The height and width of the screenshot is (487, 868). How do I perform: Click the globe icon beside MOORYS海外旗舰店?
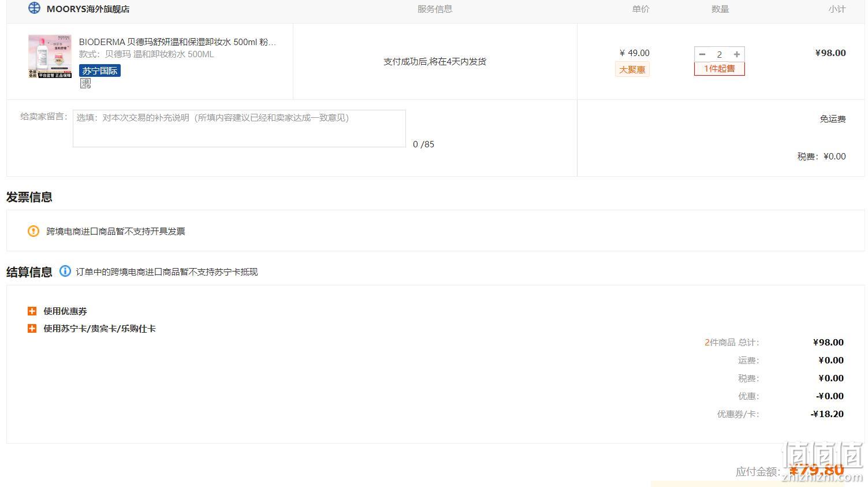point(34,8)
